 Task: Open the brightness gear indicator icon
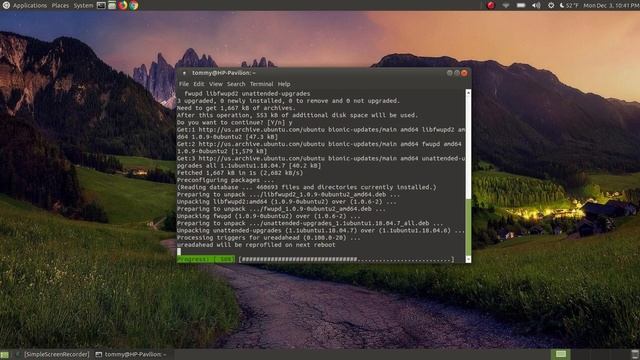point(551,5)
